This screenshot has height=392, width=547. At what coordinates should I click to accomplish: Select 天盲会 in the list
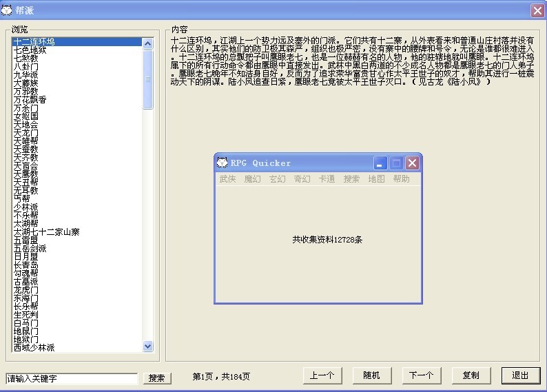click(77, 166)
